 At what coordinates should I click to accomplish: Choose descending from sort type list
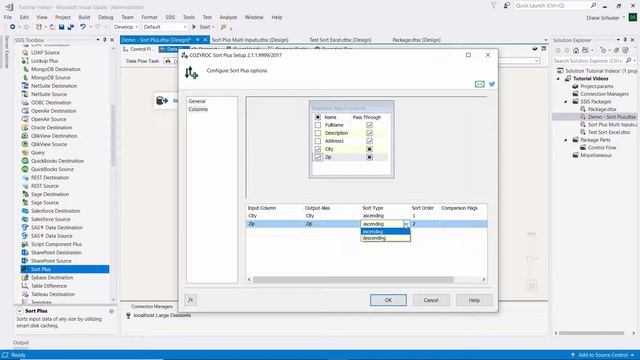(385, 238)
